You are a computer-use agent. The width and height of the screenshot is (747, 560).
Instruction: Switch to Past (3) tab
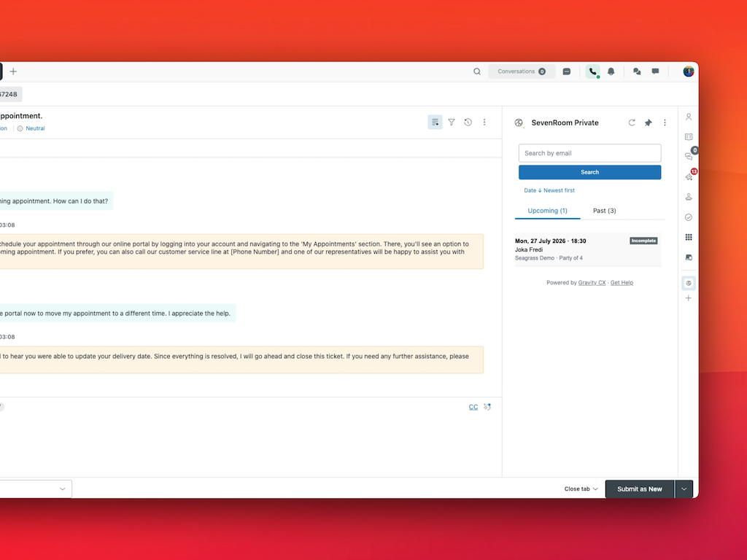(605, 211)
